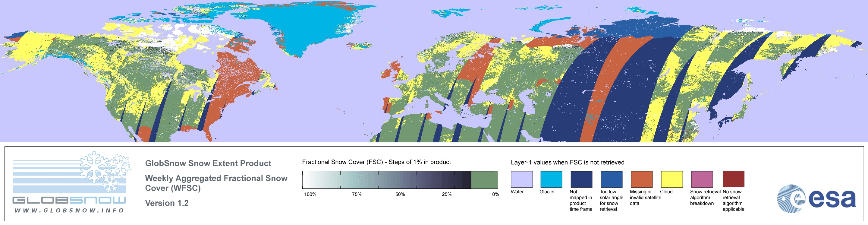868x225 pixels.
Task: Click the dark red 'No snow retrieval' swatch
Action: pyautogui.click(x=733, y=179)
